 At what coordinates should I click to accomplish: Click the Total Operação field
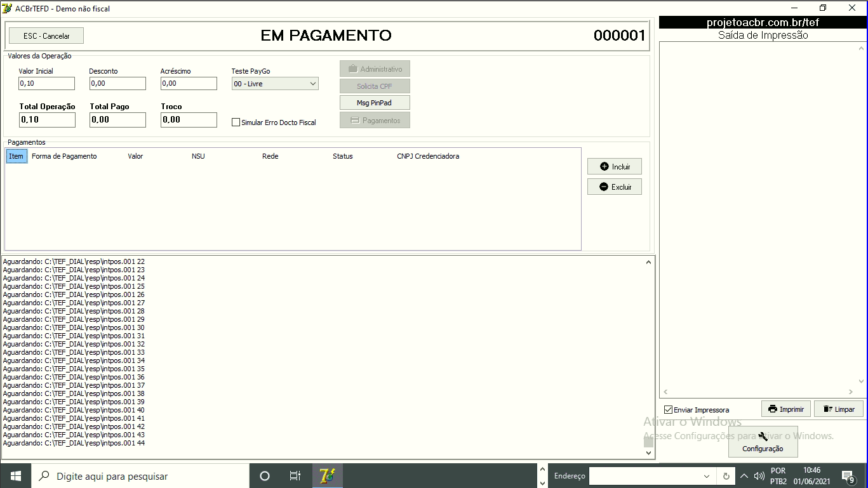pos(47,119)
